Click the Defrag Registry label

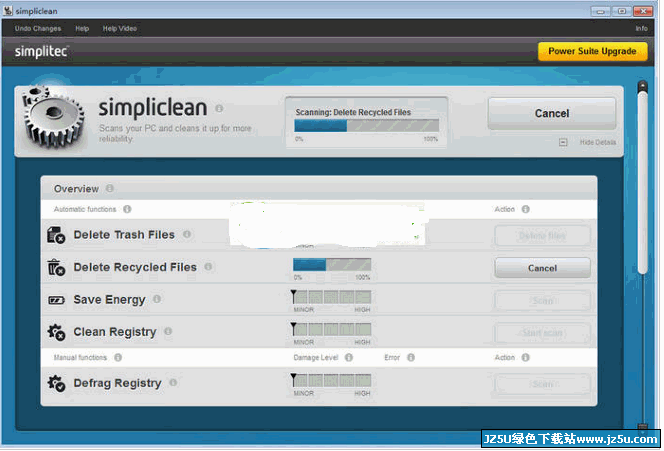coord(117,383)
